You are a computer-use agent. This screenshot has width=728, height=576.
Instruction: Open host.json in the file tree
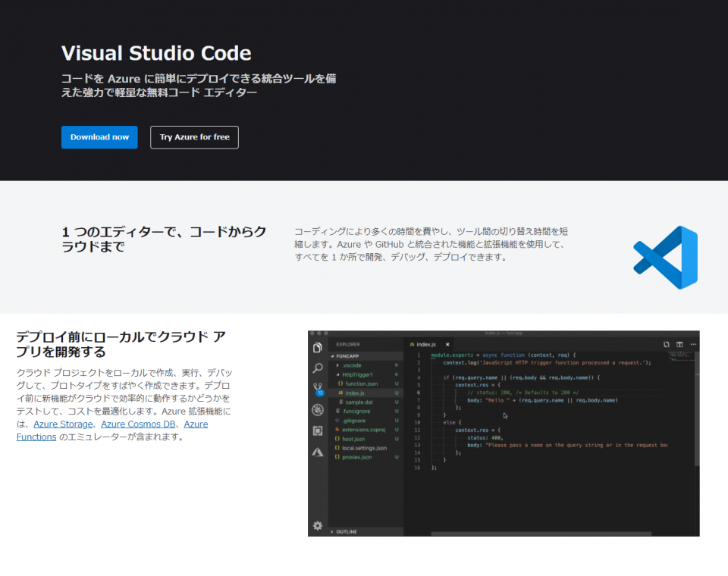click(x=353, y=439)
